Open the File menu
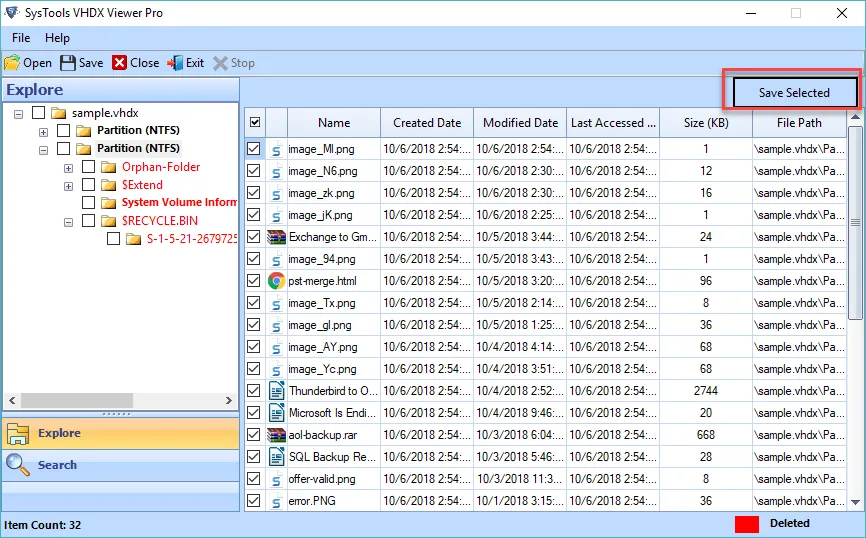 (x=21, y=38)
